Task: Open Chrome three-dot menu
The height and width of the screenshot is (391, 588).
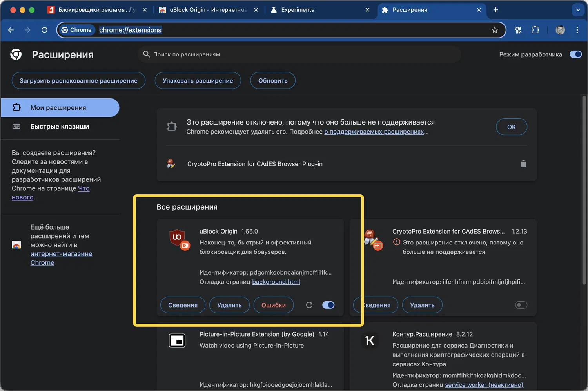Action: coord(577,30)
